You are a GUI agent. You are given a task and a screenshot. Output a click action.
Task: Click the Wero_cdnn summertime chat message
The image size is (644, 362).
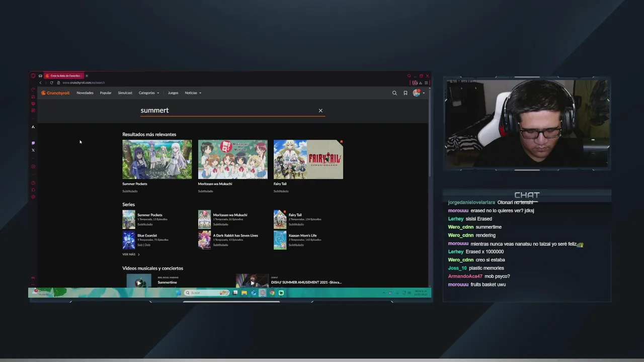(x=474, y=227)
